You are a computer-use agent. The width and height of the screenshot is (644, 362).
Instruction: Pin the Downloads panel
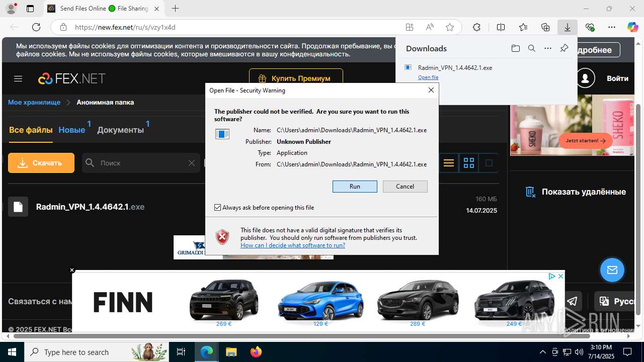pos(564,48)
